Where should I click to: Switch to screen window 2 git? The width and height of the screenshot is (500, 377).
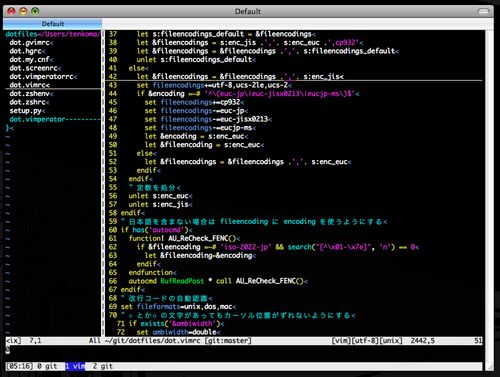[103, 366]
